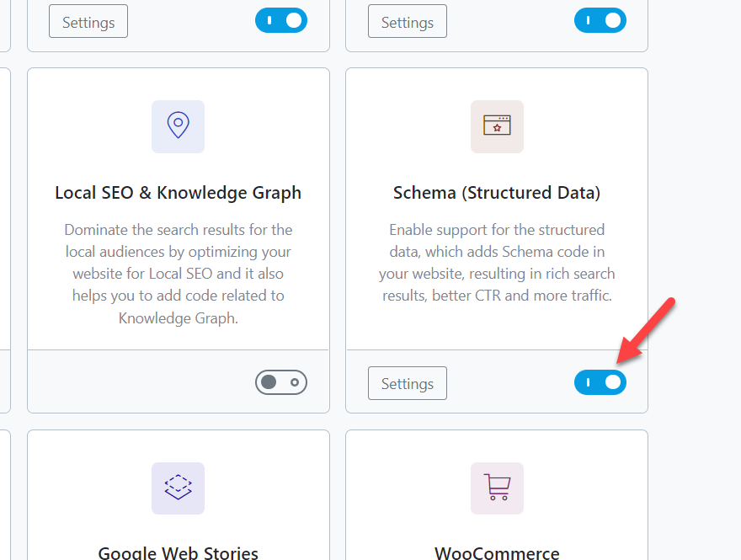Open Settings for Schema (Structured Data)
The height and width of the screenshot is (560, 741).
coord(408,383)
